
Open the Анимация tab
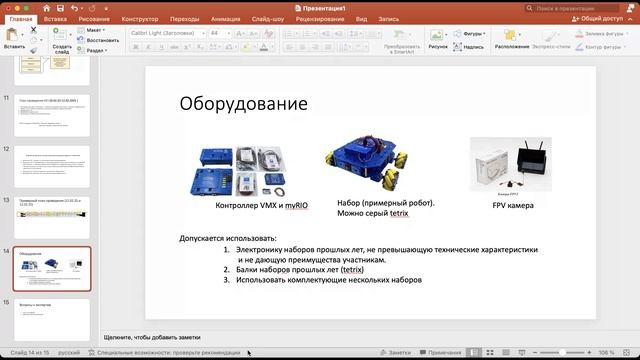point(225,19)
